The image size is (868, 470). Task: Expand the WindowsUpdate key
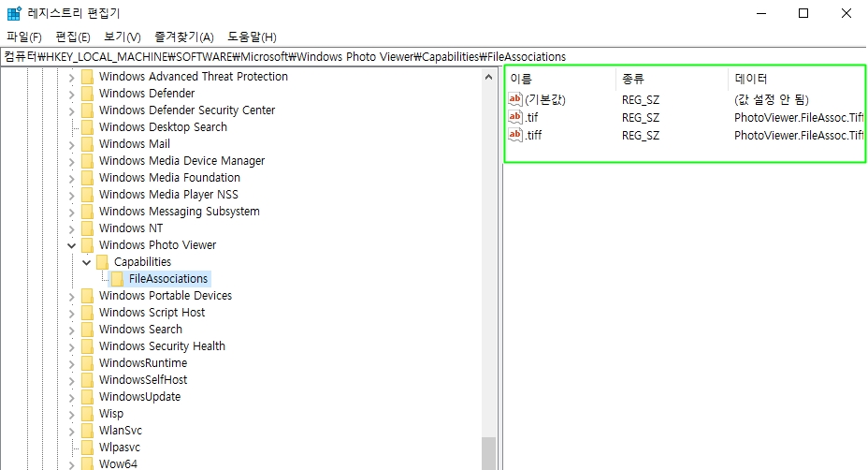click(71, 398)
